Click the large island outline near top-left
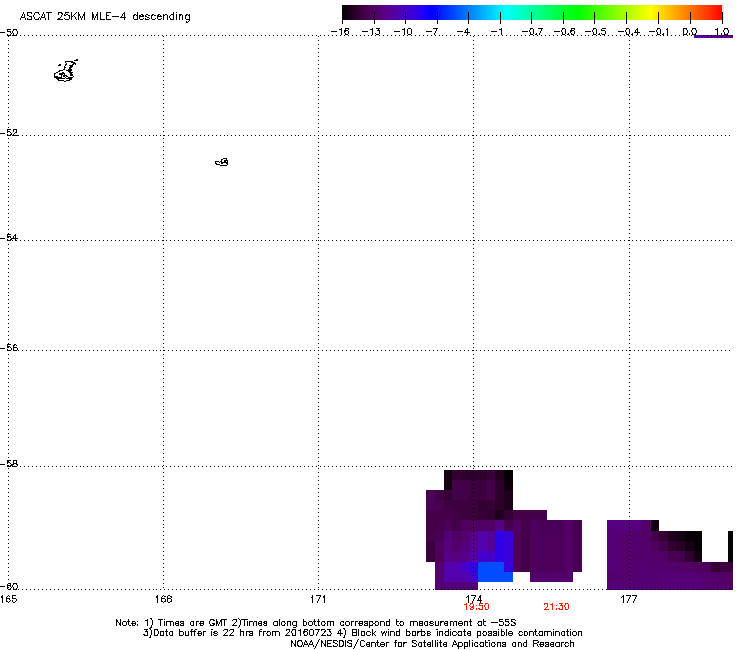This screenshot has height=650, width=740. [66, 71]
